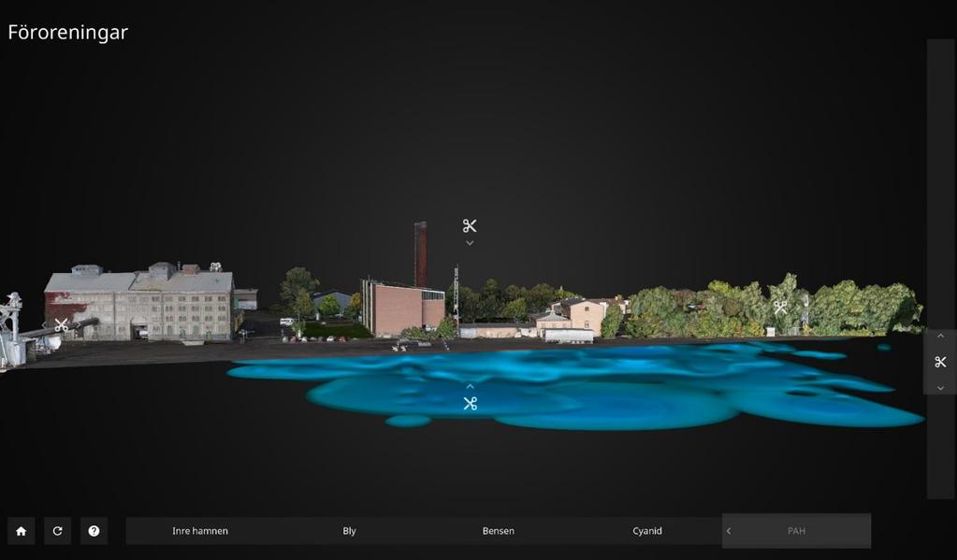
Task: Reset the view with the reload icon
Action: tap(57, 531)
